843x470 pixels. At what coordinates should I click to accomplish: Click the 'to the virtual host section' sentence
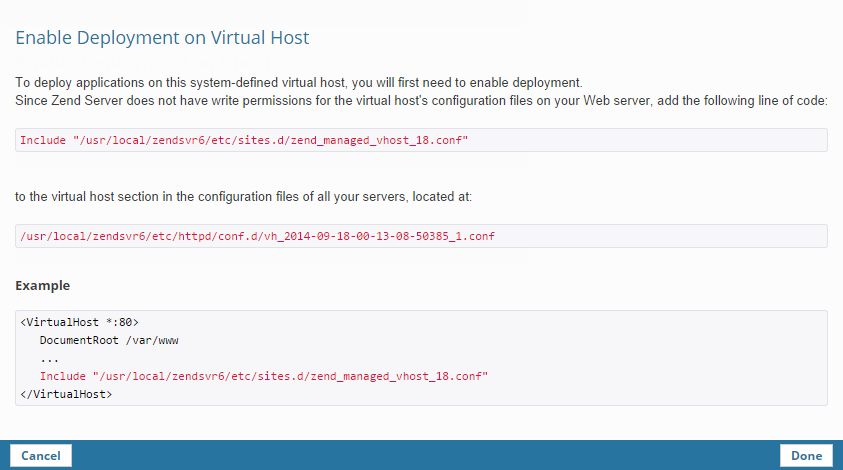coord(243,197)
